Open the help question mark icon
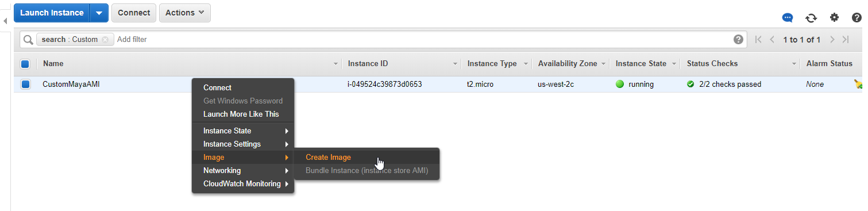868x211 pixels. [x=857, y=17]
